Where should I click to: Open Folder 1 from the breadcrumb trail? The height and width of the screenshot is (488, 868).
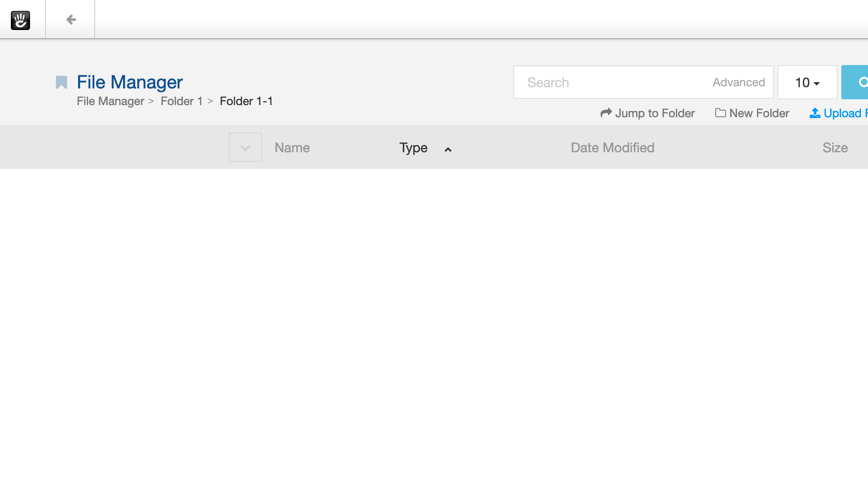coord(181,101)
